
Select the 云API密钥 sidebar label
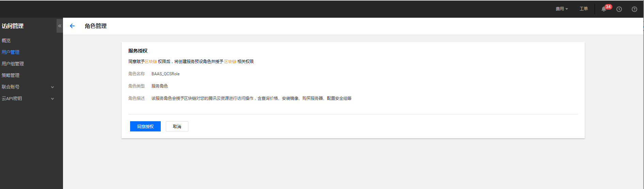pyautogui.click(x=12, y=98)
